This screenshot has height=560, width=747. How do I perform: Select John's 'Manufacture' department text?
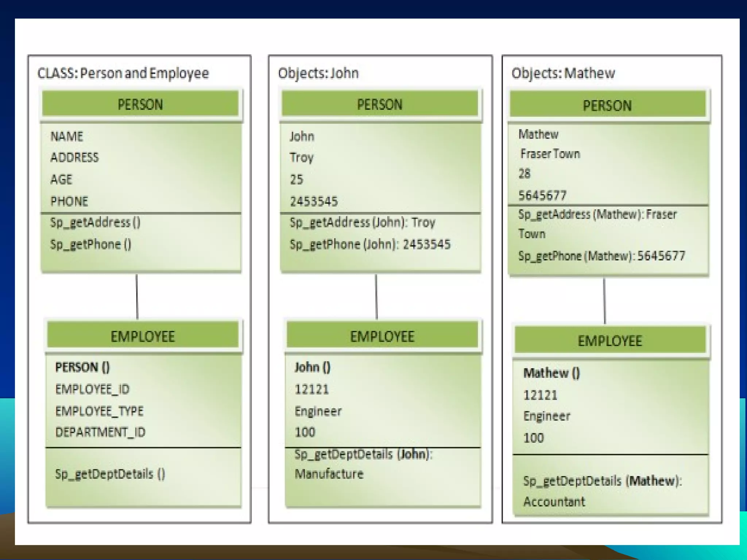coord(329,474)
